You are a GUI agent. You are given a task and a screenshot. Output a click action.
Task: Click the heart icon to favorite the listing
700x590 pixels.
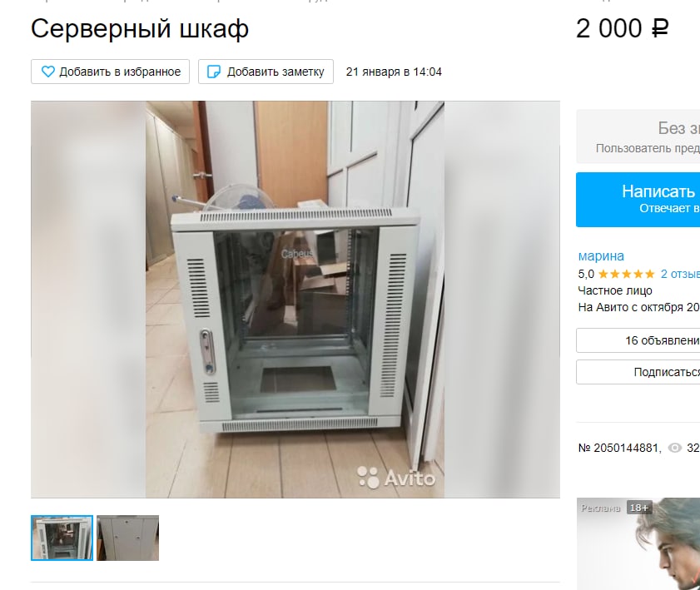(x=47, y=72)
